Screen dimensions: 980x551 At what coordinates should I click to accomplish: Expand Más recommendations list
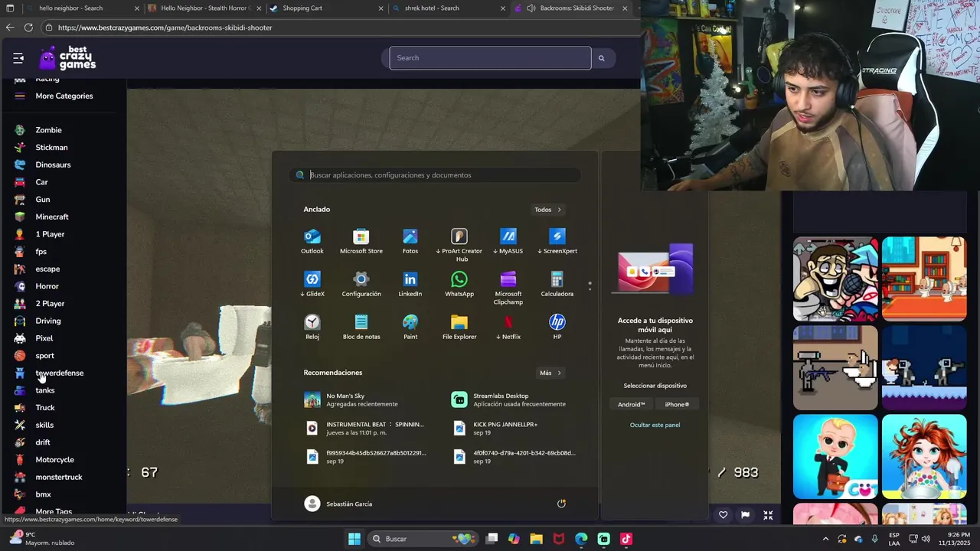coord(550,373)
